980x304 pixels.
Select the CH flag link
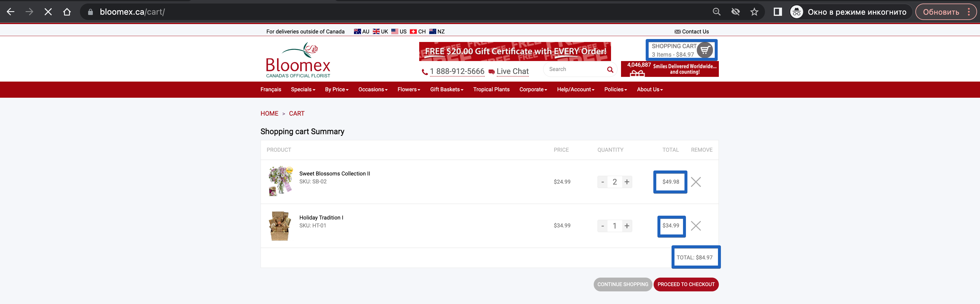point(417,31)
